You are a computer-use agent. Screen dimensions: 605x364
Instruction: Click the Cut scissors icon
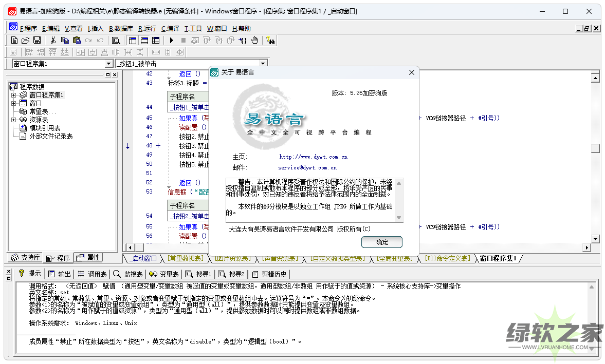tap(52, 40)
